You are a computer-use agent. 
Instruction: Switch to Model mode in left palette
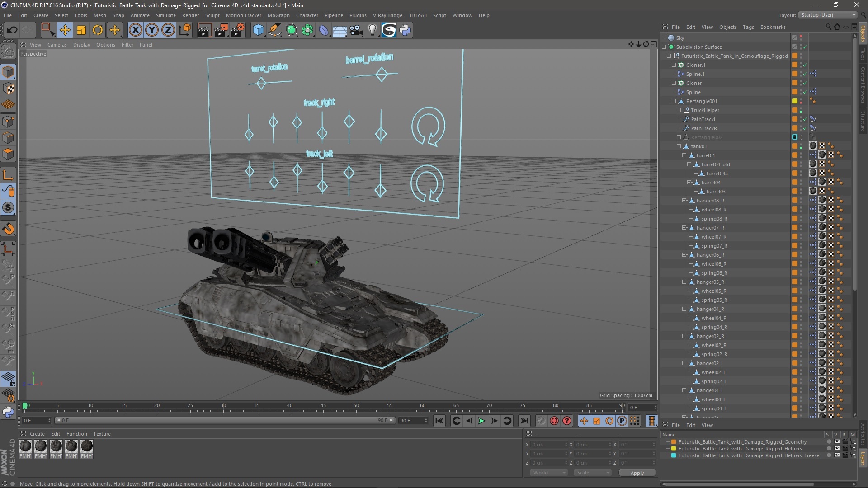pyautogui.click(x=8, y=72)
